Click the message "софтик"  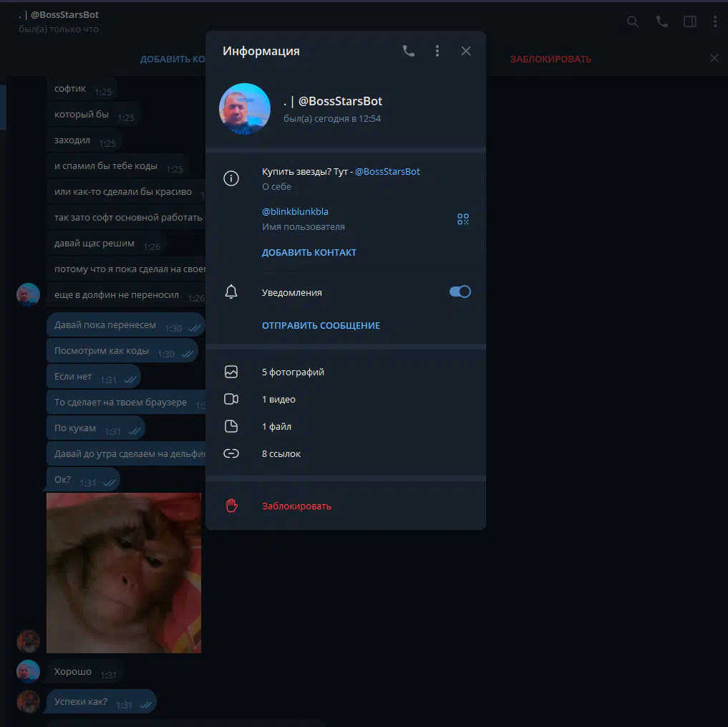click(x=82, y=89)
